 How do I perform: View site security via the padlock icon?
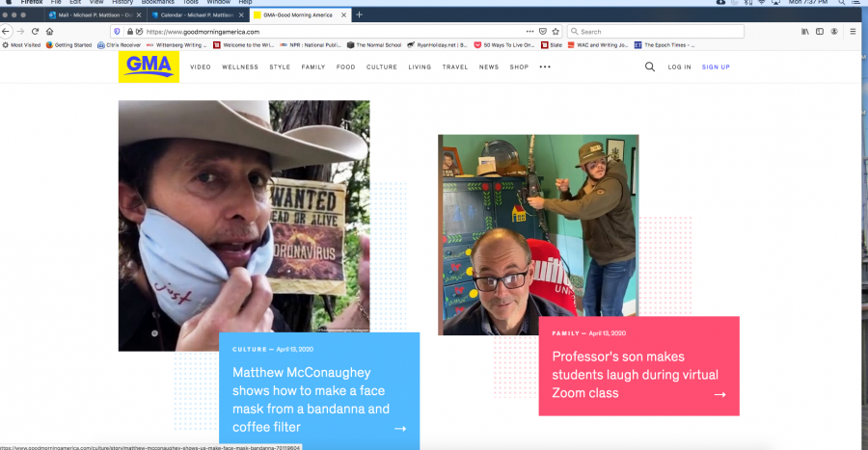point(129,32)
